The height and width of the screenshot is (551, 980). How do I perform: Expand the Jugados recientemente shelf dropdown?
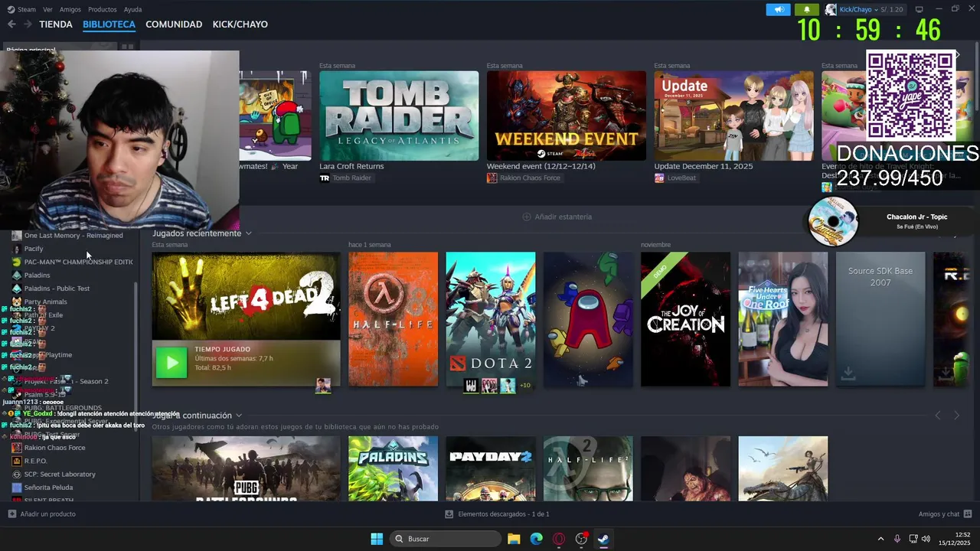pos(249,233)
